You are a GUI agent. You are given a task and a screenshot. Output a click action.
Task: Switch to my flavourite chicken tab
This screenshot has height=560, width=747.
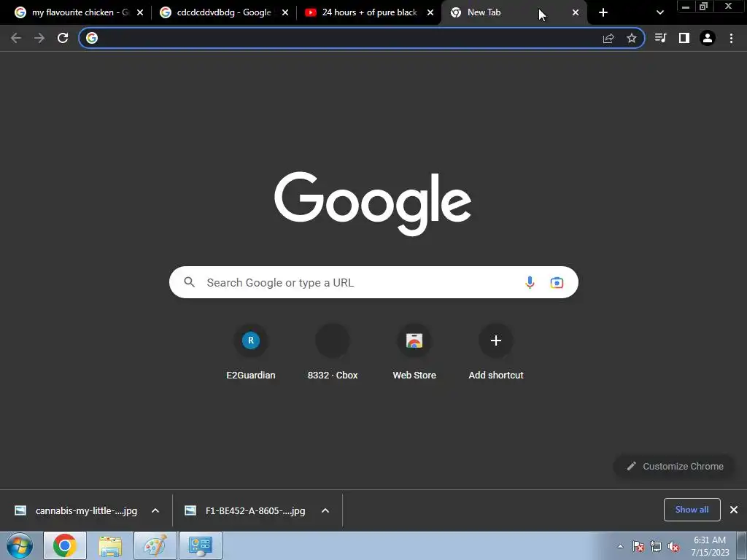[79, 12]
